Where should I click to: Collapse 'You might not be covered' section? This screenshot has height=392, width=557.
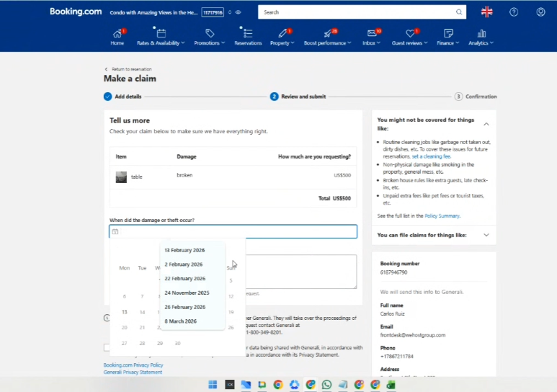[x=486, y=124]
